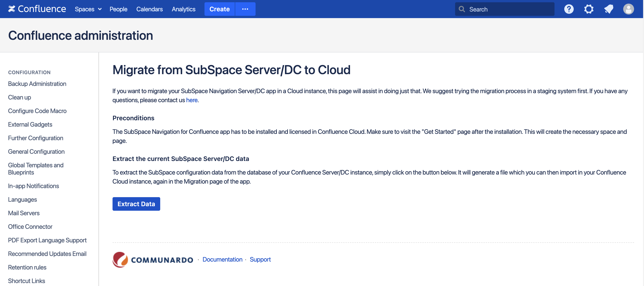Viewport: 644px width, 286px height.
Task: Click the search magnifier icon
Action: [462, 9]
